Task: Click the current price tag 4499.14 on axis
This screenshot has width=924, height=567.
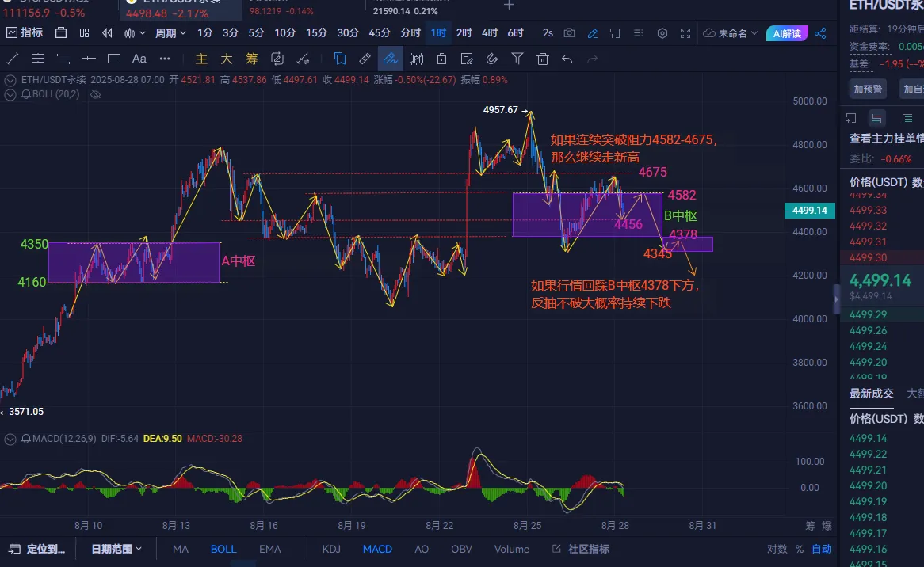Action: point(809,210)
